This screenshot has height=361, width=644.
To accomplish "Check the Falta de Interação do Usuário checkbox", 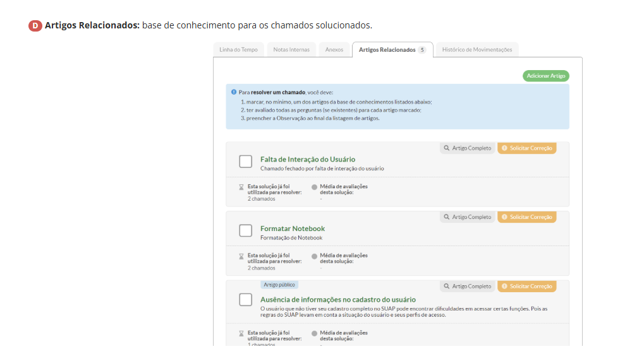I will point(246,162).
